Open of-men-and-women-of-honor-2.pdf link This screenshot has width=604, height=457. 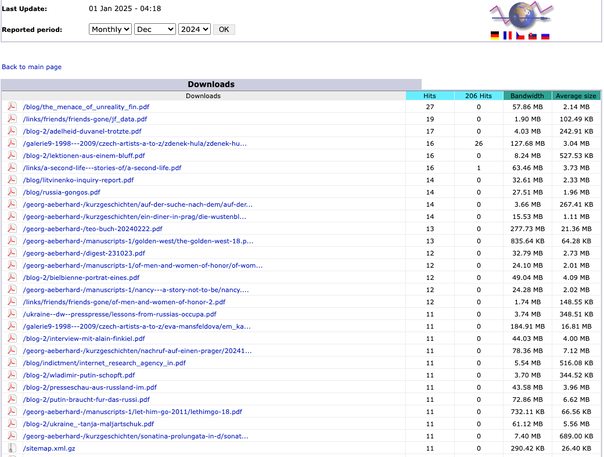pos(124,302)
